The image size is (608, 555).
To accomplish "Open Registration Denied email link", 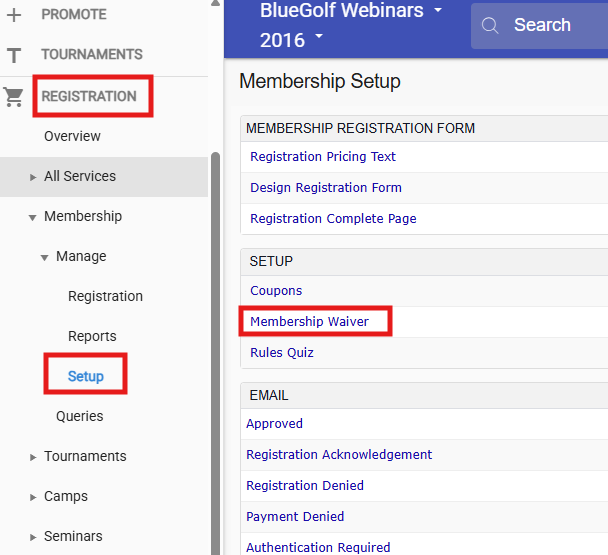I will tap(305, 486).
